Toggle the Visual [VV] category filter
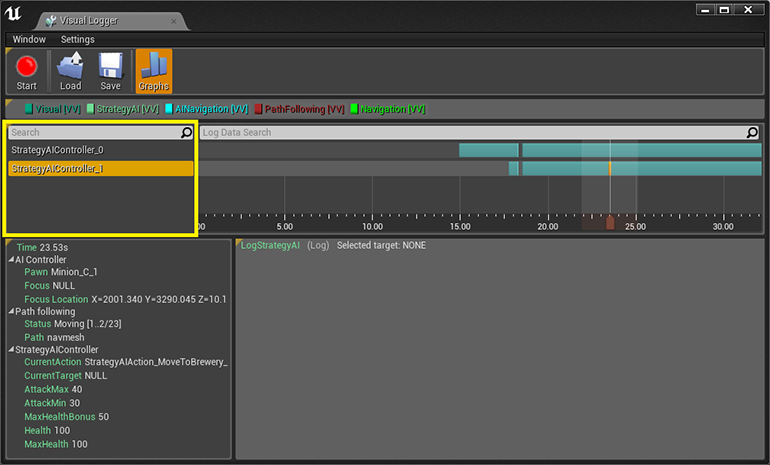 coord(53,109)
